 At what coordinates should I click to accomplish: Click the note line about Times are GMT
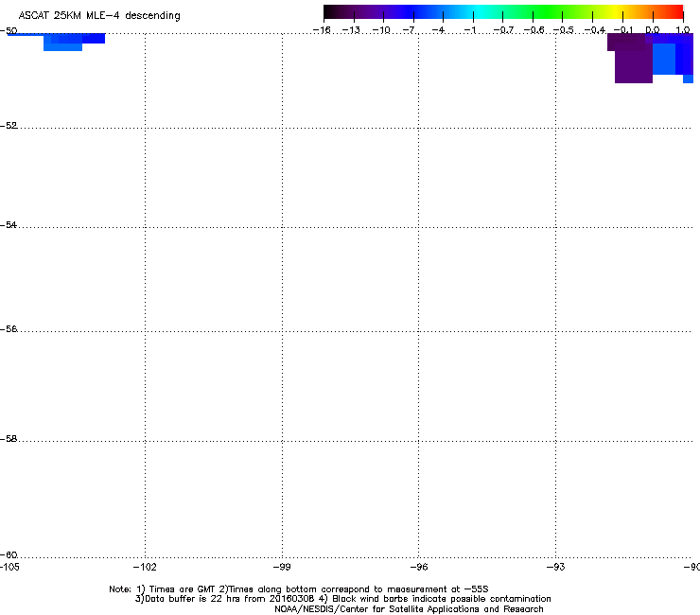(299, 589)
